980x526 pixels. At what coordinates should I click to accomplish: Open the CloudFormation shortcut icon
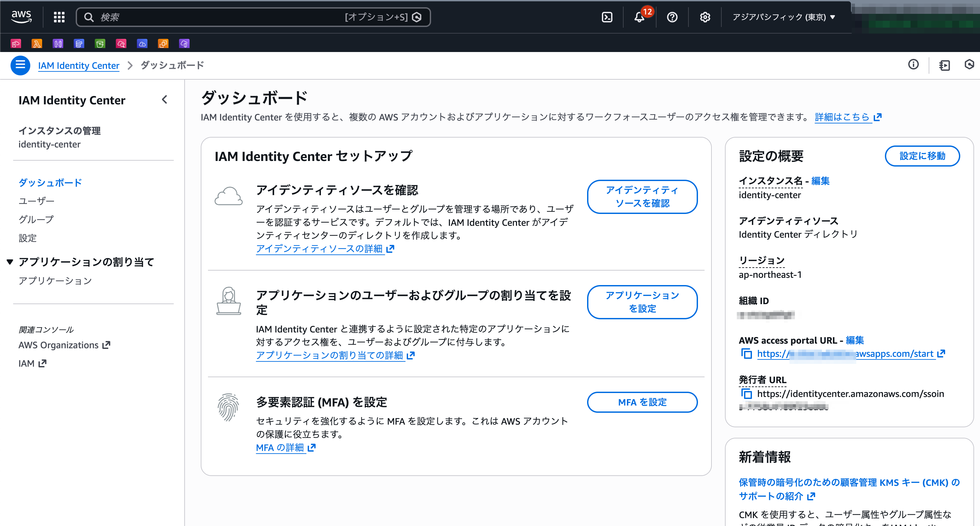click(15, 43)
